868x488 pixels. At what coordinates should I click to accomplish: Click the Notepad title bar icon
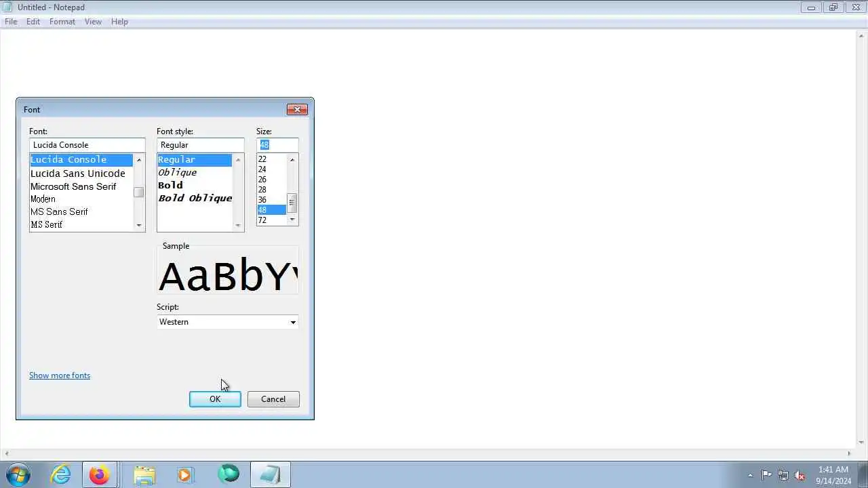7,7
